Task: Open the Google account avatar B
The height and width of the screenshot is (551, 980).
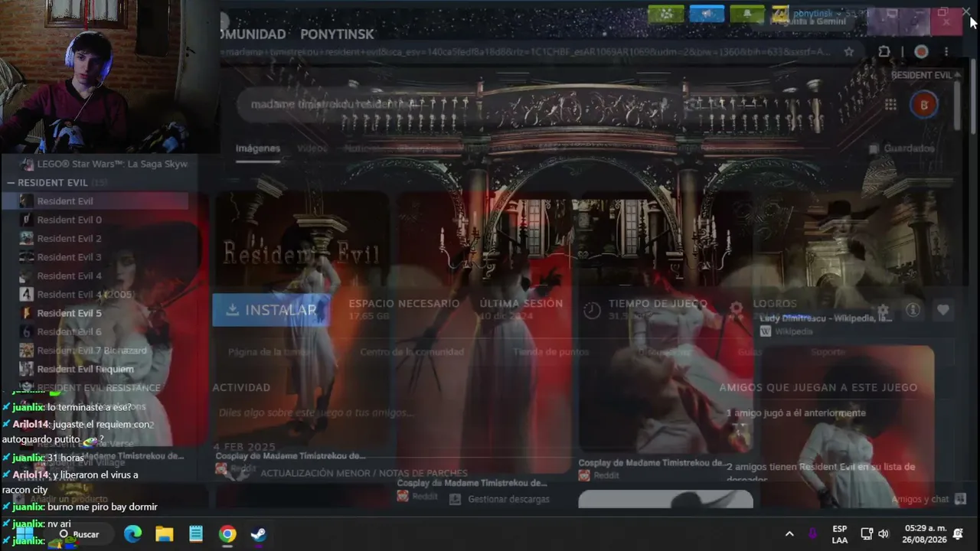Action: (x=924, y=105)
